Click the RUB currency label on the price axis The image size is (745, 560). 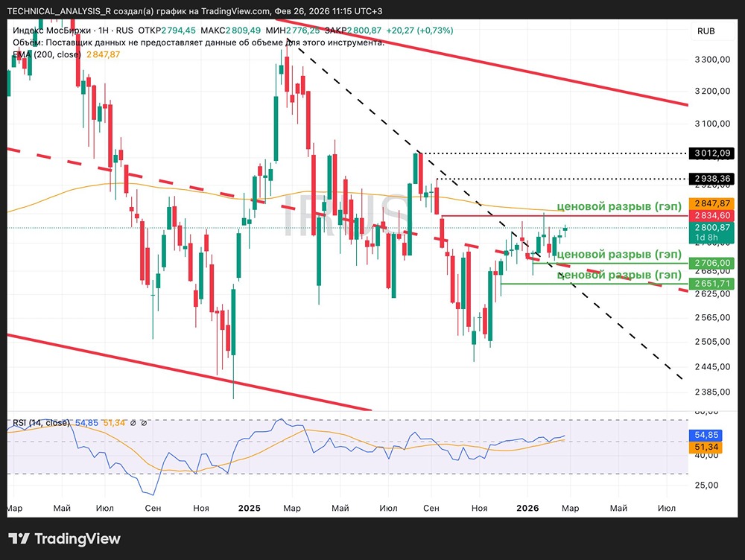click(x=705, y=31)
